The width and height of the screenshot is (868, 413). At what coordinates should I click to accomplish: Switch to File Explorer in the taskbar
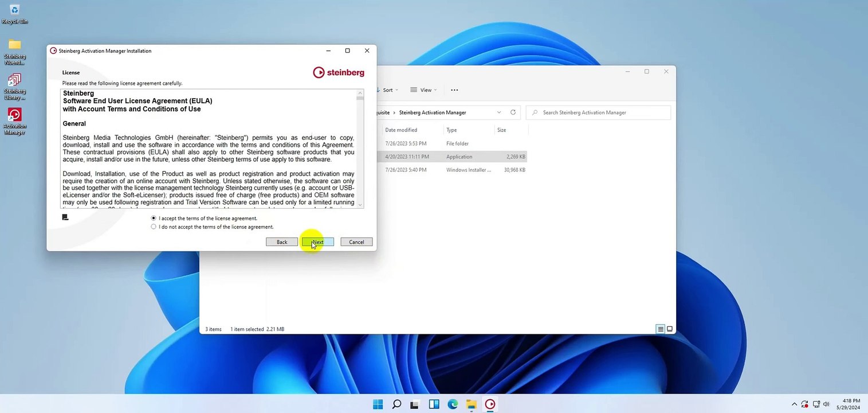(471, 404)
